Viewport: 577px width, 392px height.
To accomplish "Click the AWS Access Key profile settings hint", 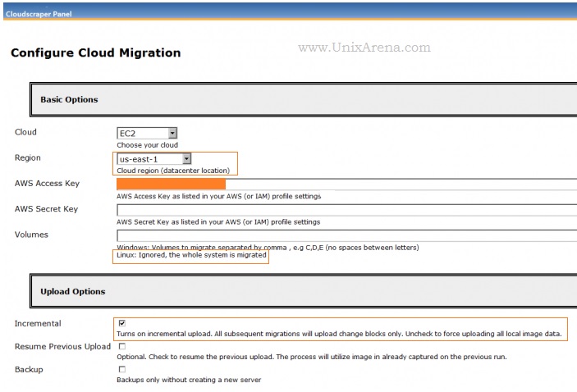I will tap(219, 196).
